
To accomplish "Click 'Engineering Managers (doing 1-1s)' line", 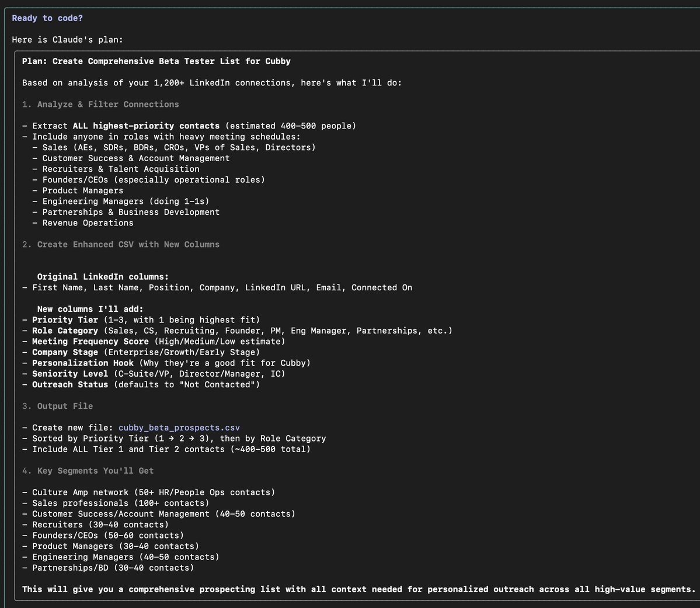I will pyautogui.click(x=120, y=201).
